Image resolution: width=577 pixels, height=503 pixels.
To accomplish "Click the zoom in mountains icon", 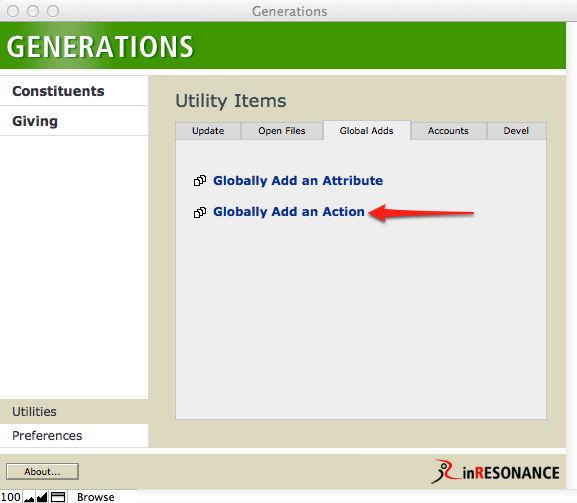I will click(42, 497).
